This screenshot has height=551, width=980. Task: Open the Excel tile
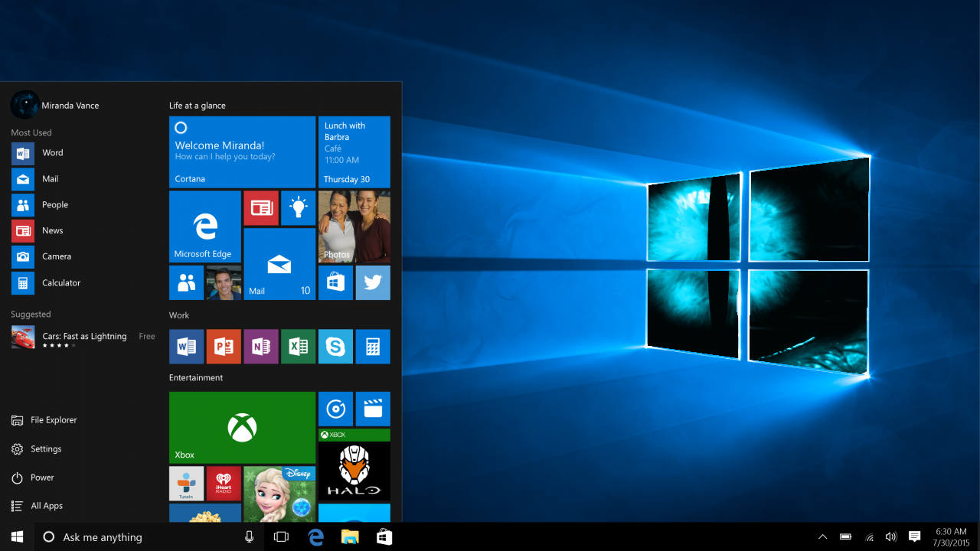click(298, 346)
